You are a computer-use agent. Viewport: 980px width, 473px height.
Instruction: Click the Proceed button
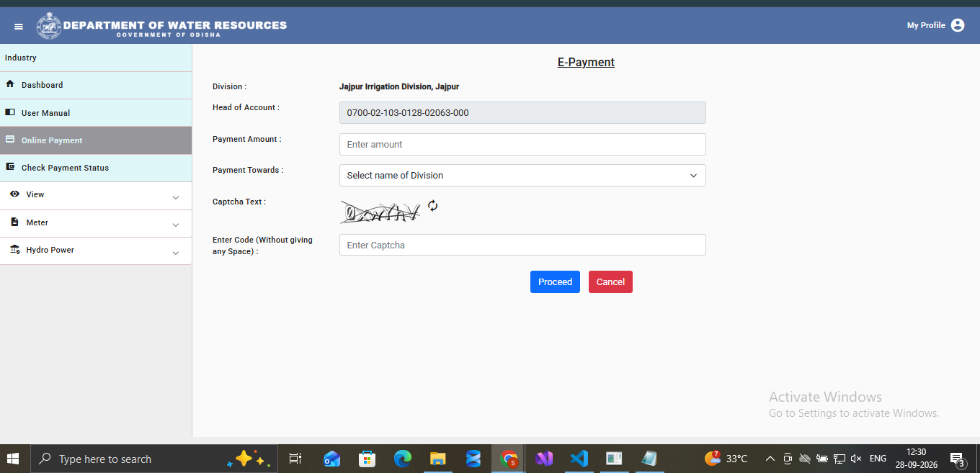click(555, 282)
